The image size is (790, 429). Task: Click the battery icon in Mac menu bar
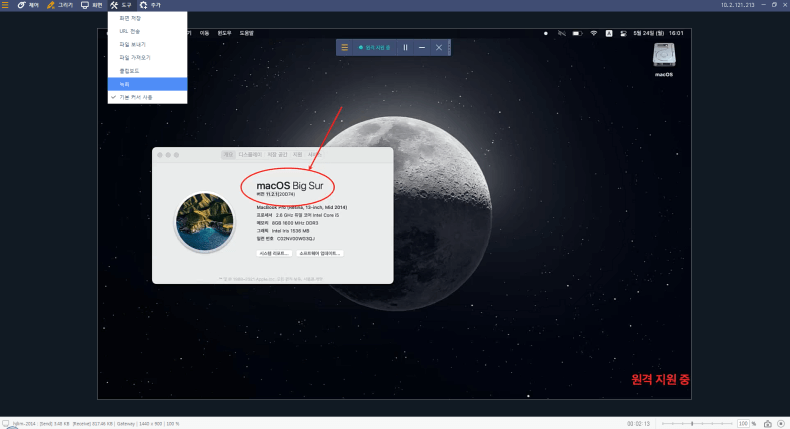tap(577, 33)
